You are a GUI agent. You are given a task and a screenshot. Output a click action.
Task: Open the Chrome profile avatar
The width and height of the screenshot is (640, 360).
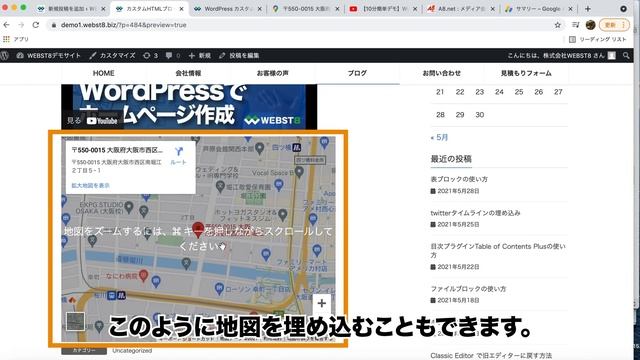(x=590, y=25)
